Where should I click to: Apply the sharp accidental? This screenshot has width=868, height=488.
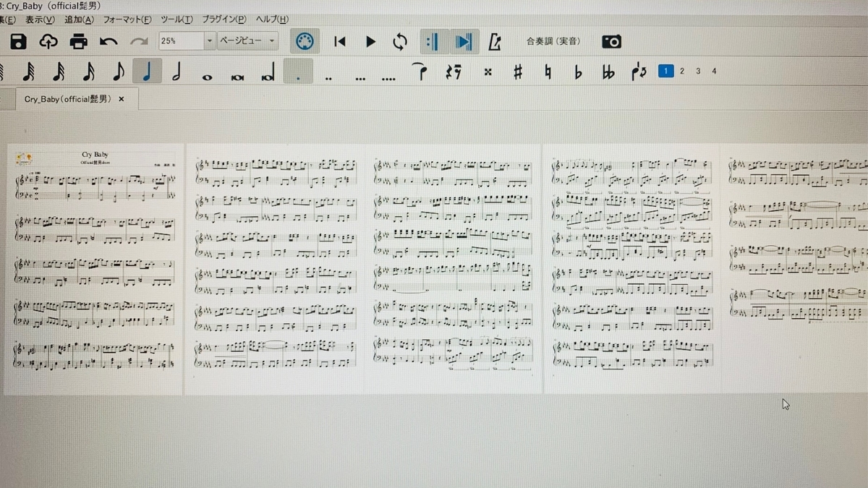(x=518, y=72)
